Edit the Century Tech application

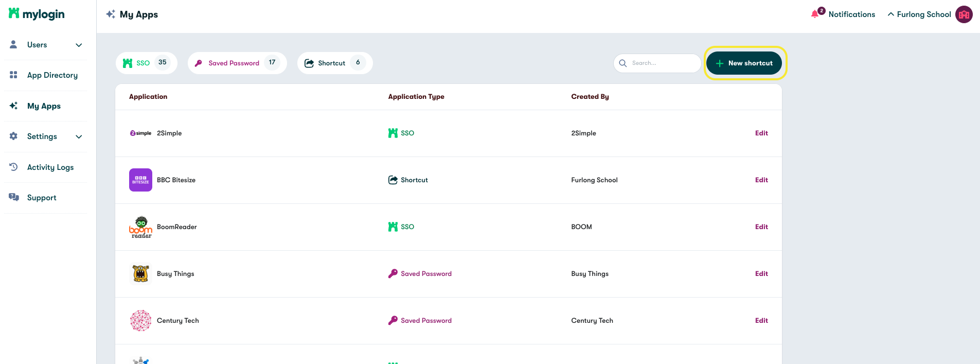tap(761, 320)
